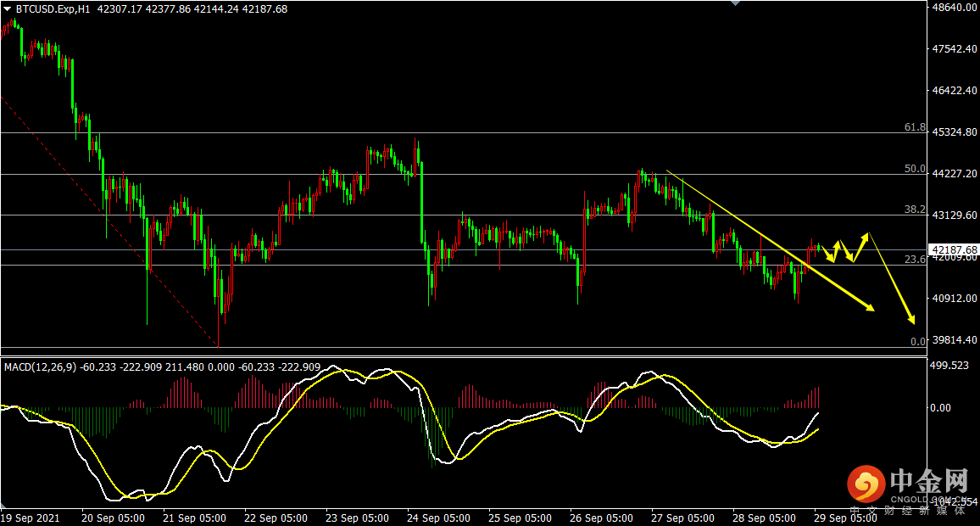Open the chart menu triangle beside BTCUSD.Exp
Screen dimensions: 980x526
8,8
